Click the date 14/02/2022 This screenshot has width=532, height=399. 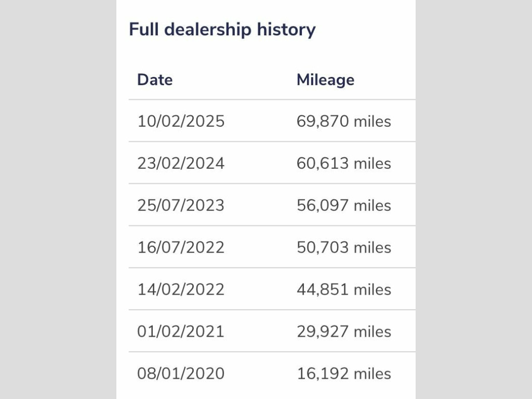point(181,289)
